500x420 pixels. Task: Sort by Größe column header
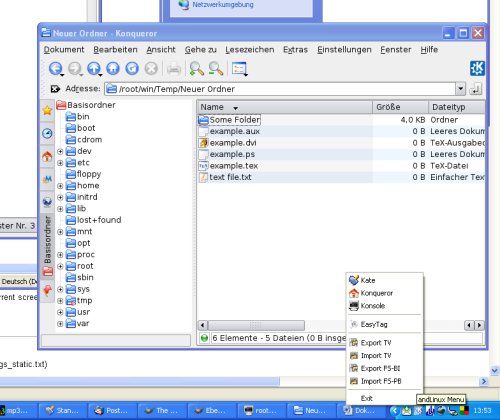(x=400, y=107)
